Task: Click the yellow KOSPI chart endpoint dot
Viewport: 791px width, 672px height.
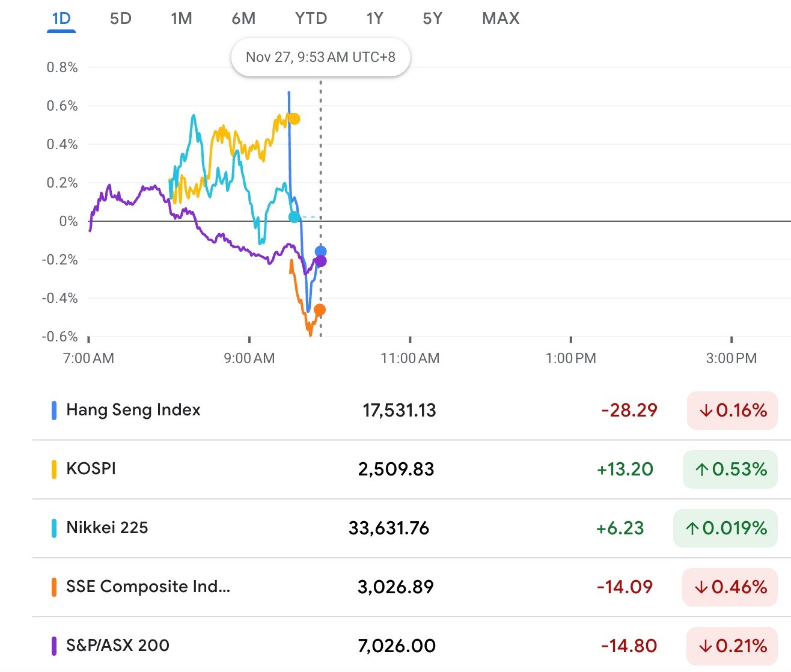Action: 294,119
